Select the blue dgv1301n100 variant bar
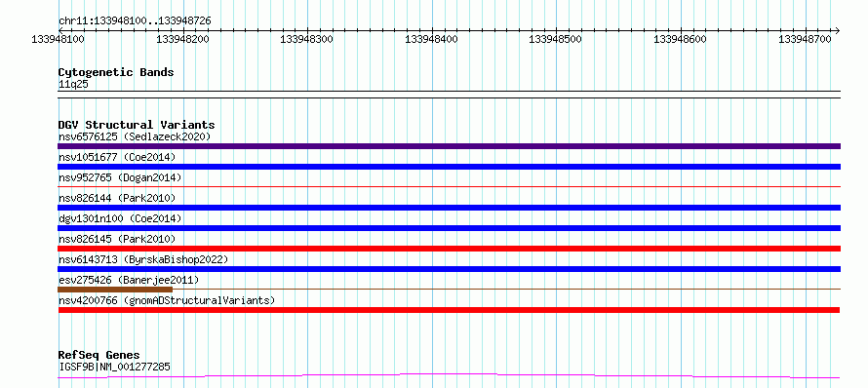Screen dimensions: 868x388 (449, 228)
